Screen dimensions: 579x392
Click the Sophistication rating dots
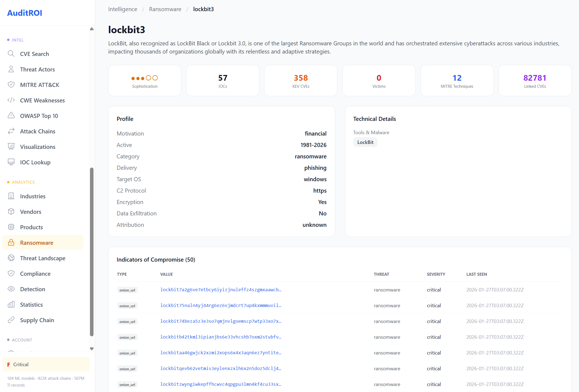(144, 78)
